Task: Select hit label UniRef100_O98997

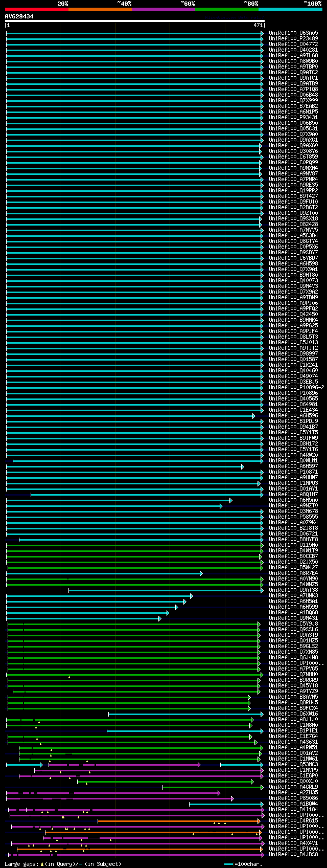Action: (x=293, y=353)
